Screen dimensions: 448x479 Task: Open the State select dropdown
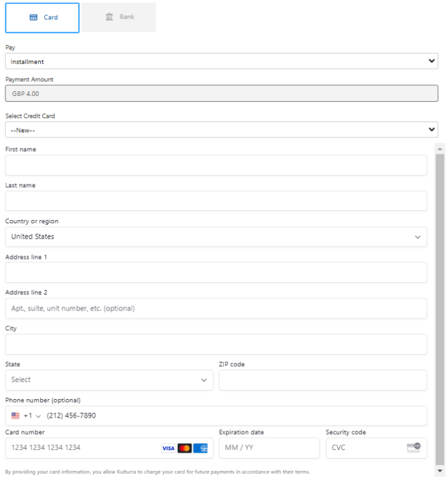[109, 380]
